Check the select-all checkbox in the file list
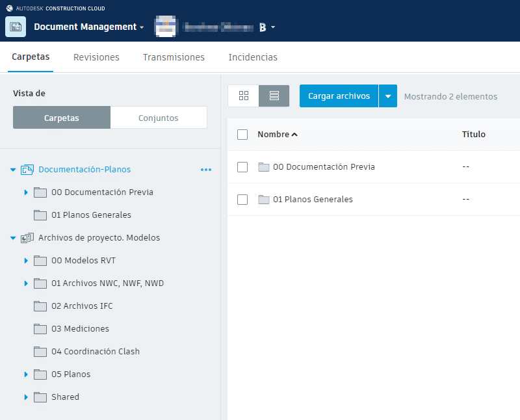Image resolution: width=520 pixels, height=420 pixels. pyautogui.click(x=242, y=134)
